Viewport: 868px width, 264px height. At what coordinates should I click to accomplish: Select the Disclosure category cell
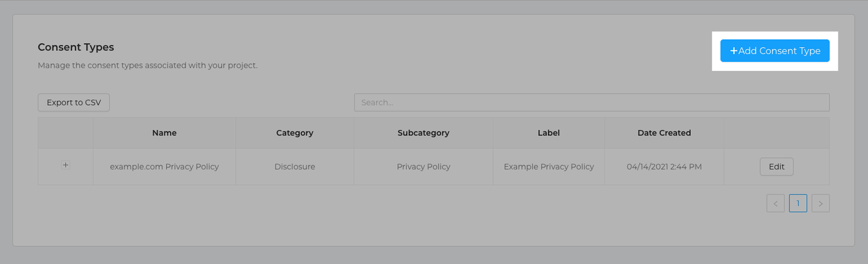295,166
